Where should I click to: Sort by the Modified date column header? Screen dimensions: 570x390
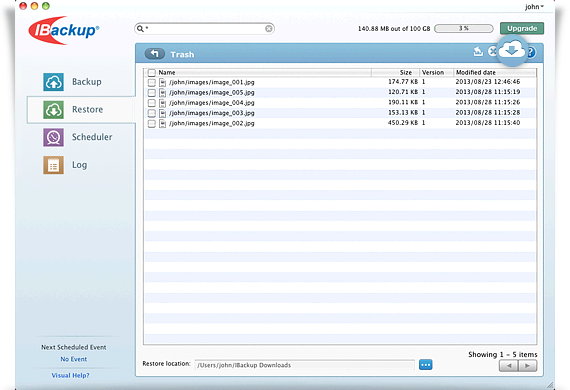495,72
